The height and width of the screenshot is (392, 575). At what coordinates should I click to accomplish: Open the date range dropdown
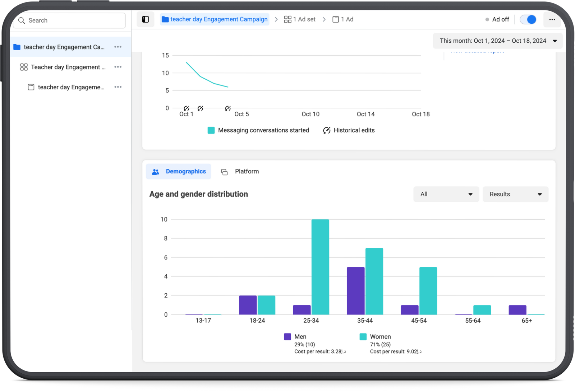[498, 41]
